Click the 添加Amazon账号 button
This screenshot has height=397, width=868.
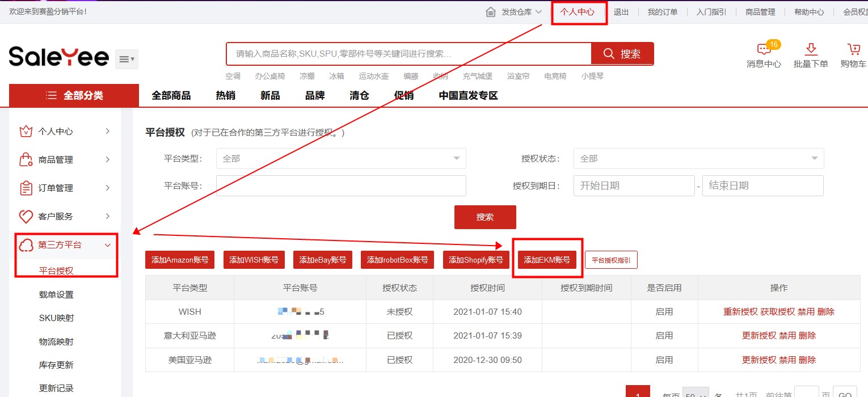179,260
